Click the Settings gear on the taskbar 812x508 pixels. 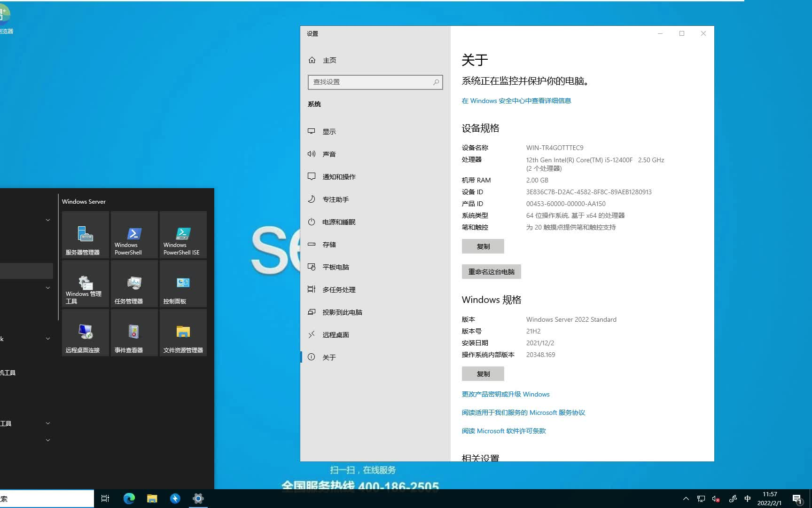click(x=198, y=499)
